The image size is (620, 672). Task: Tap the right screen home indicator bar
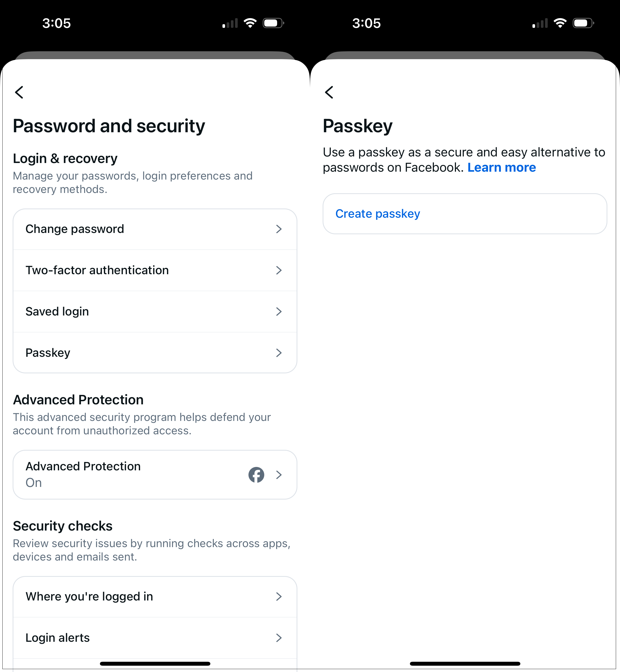[x=465, y=664]
